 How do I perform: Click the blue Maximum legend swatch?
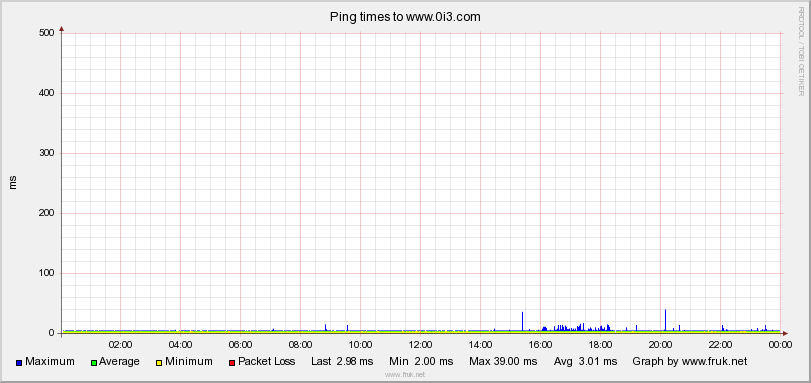tap(20, 363)
